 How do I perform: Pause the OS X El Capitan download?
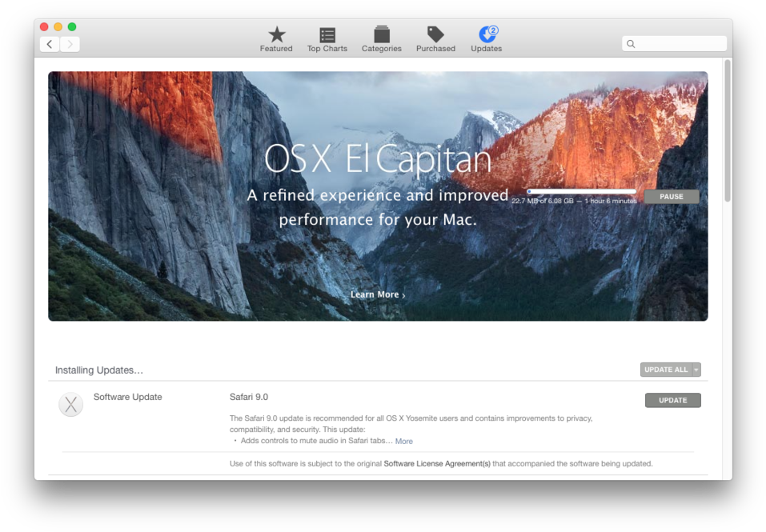click(x=671, y=196)
